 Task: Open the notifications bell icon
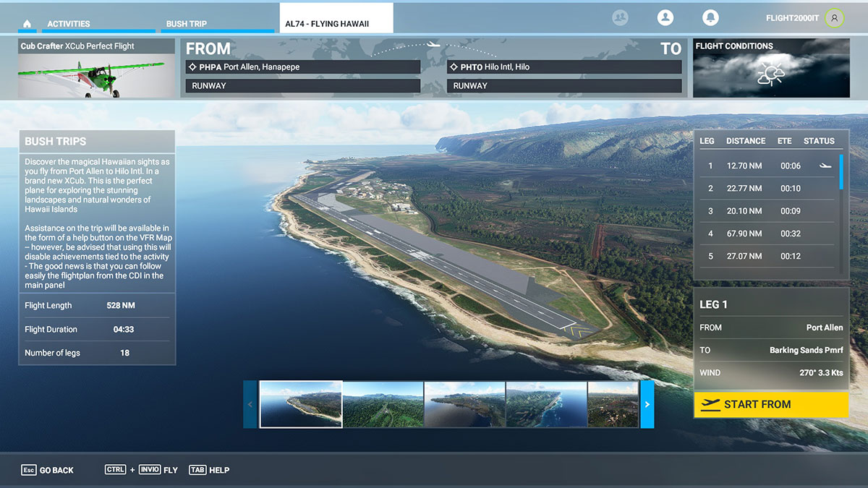coord(710,18)
